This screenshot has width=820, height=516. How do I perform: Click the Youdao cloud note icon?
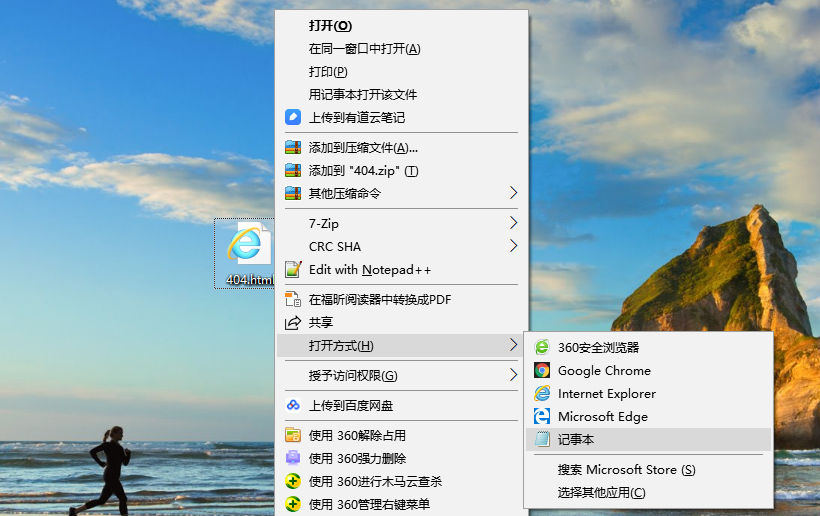tap(293, 117)
